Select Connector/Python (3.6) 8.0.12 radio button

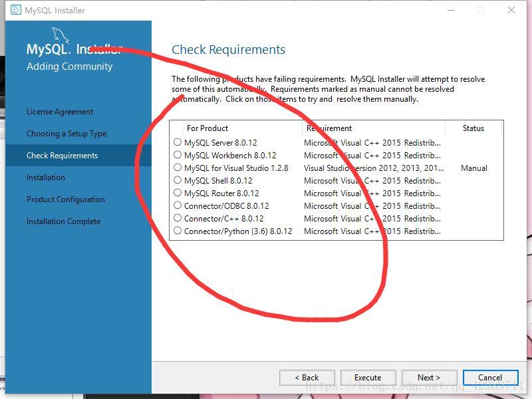pos(178,231)
